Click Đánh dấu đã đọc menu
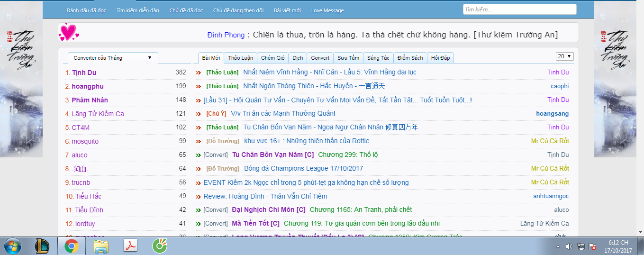This screenshot has width=644, height=255. 86,10
